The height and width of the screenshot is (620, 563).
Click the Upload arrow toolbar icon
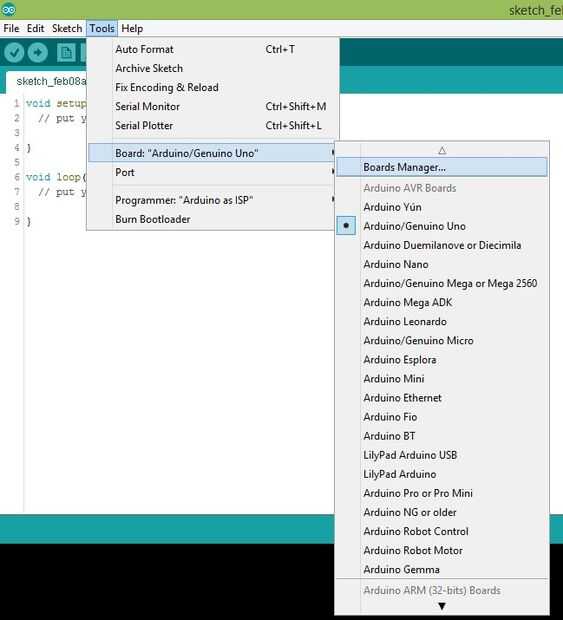tap(38, 52)
